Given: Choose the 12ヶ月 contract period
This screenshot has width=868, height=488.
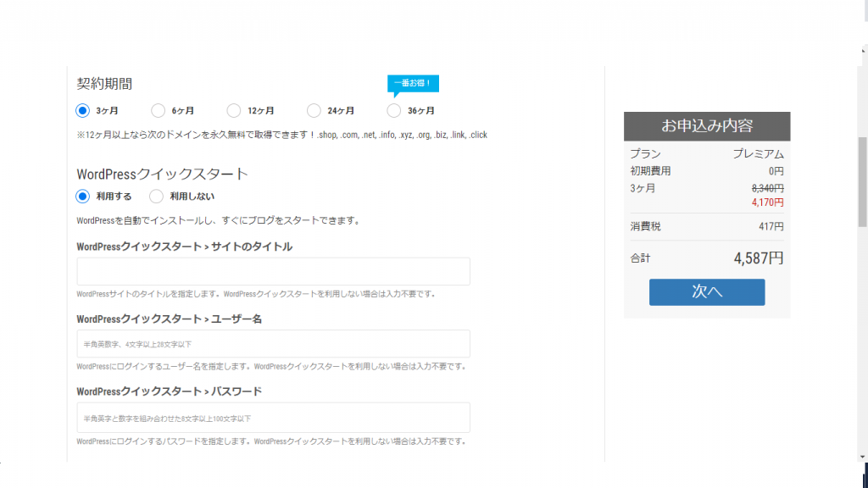Looking at the screenshot, I should (x=234, y=111).
